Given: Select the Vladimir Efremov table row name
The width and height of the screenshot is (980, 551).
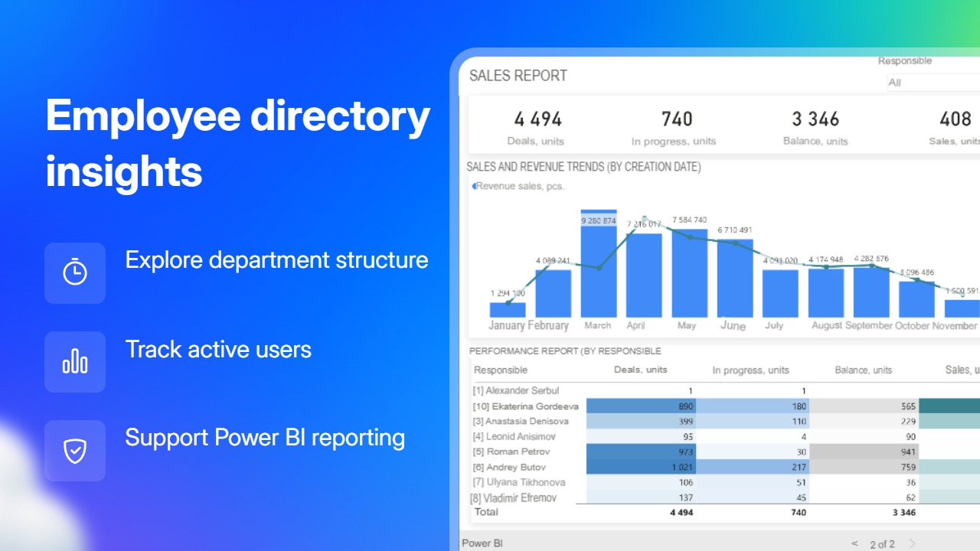Looking at the screenshot, I should (x=514, y=498).
